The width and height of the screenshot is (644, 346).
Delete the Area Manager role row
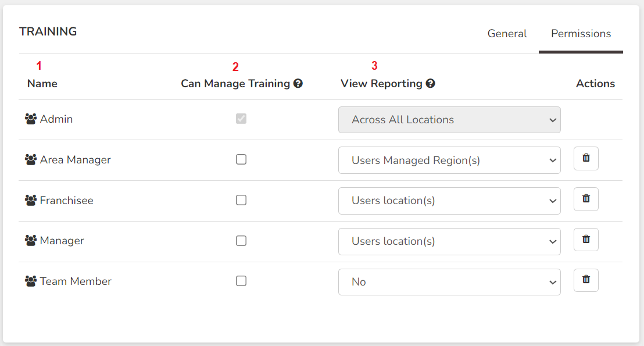tap(586, 158)
